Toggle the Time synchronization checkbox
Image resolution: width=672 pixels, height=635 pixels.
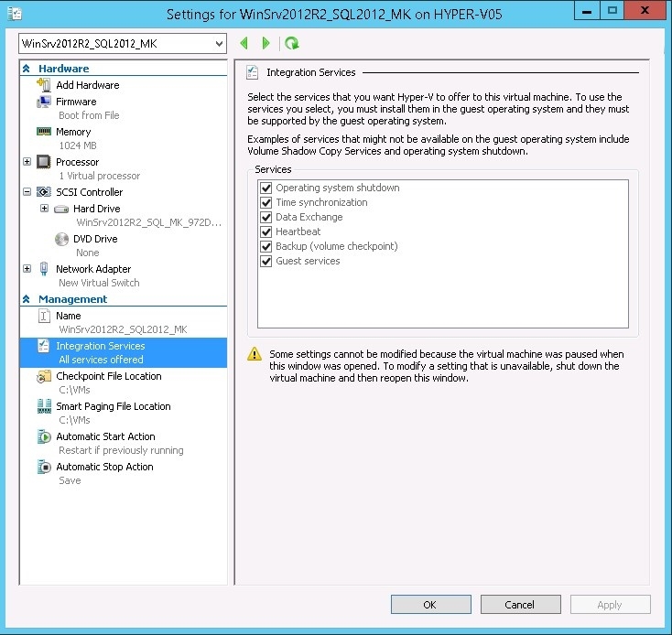click(x=266, y=202)
